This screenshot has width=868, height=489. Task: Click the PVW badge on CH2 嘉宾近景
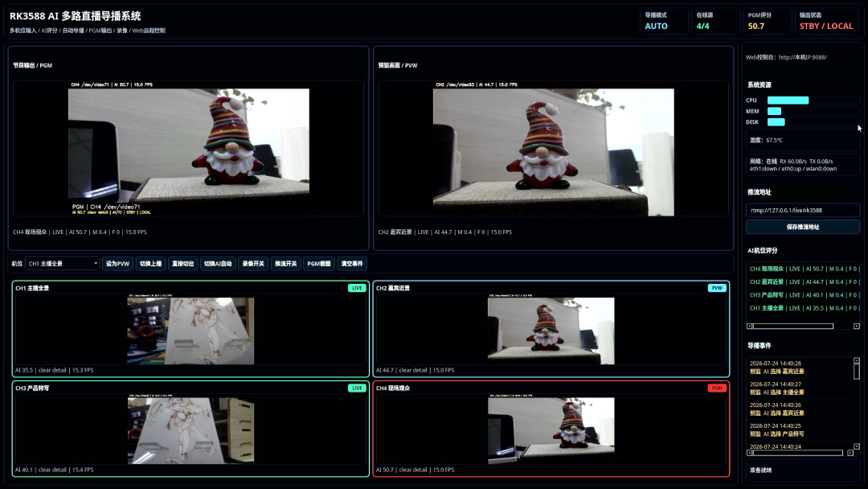click(x=717, y=288)
